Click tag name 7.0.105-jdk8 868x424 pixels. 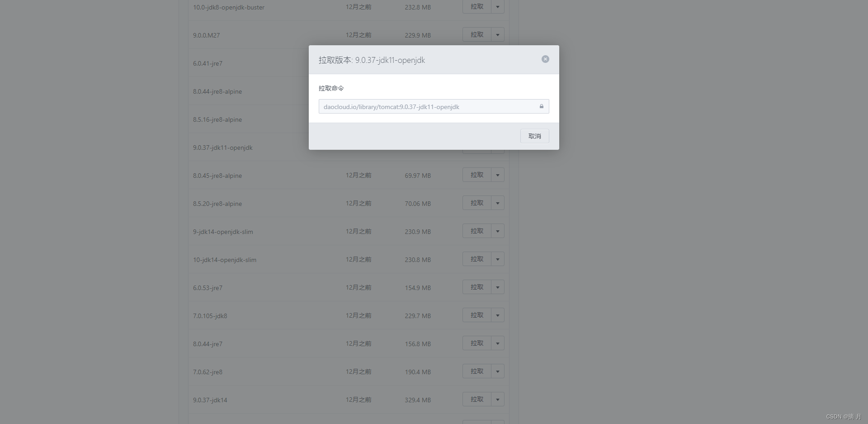click(x=210, y=316)
